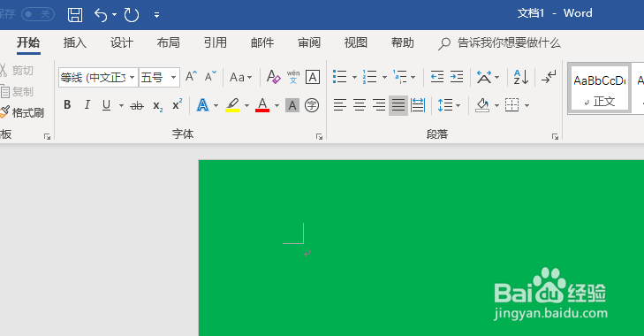Open the 设计 tab
Image resolution: width=644 pixels, height=336 pixels.
[x=122, y=42]
